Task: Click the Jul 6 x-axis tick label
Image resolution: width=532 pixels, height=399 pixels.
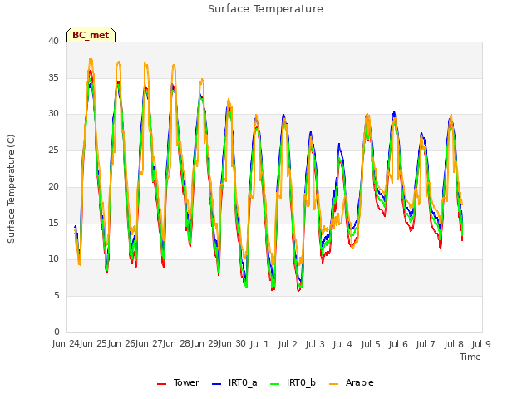Action: coord(398,344)
